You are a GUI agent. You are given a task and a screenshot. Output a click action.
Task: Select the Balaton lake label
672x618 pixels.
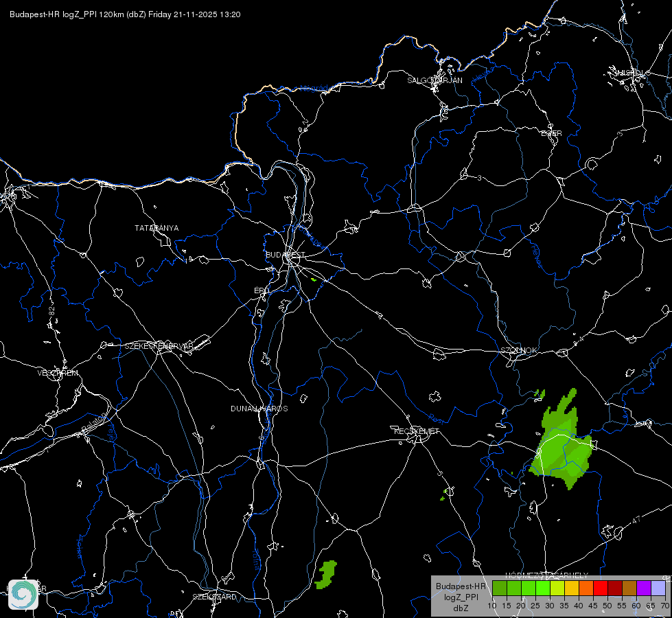click(x=93, y=423)
